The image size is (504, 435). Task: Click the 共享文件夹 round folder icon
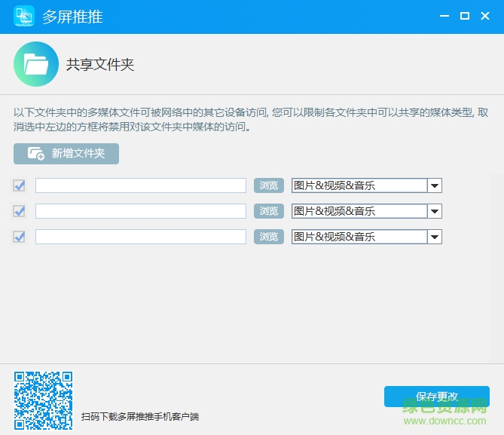point(36,65)
